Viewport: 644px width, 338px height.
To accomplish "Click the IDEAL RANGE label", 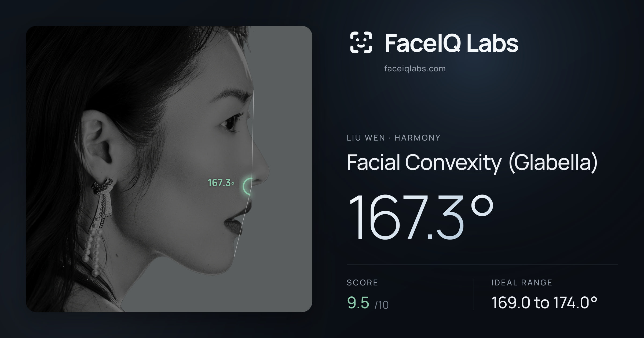I will 522,282.
